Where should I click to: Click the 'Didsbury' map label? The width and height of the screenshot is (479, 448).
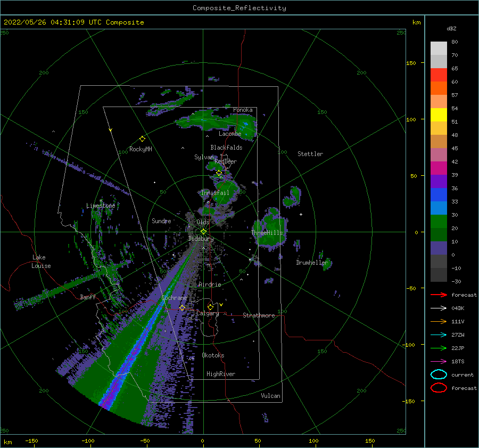coord(201,239)
